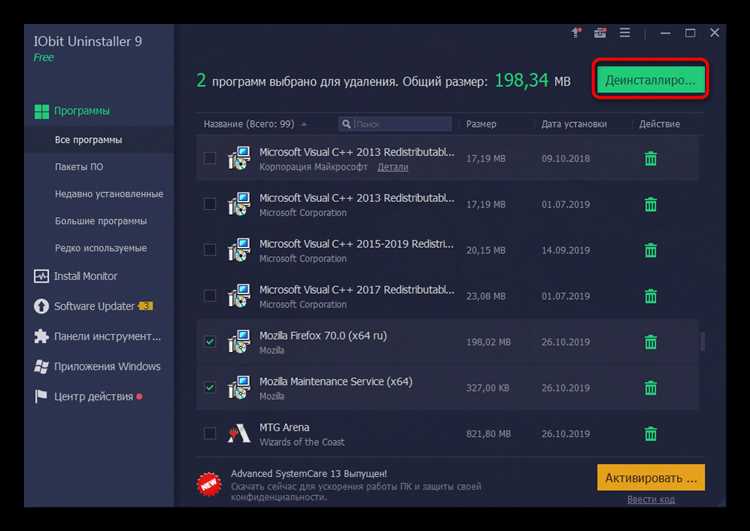The image size is (750, 531).
Task: Click the Mozilla Firefox installer icon
Action: point(239,342)
